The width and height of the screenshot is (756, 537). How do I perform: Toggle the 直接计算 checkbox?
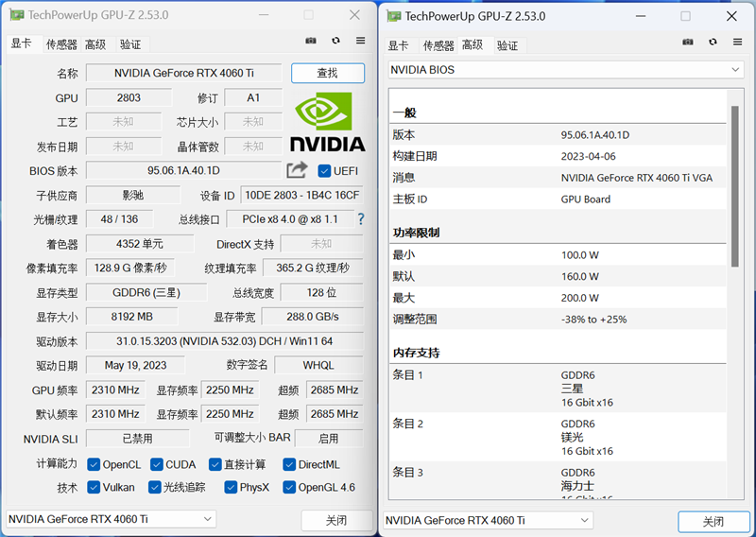coord(215,464)
